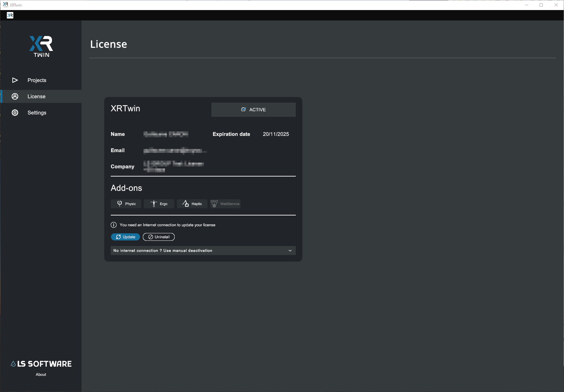This screenshot has width=564, height=392.
Task: Open the Projects page
Action: pos(37,80)
